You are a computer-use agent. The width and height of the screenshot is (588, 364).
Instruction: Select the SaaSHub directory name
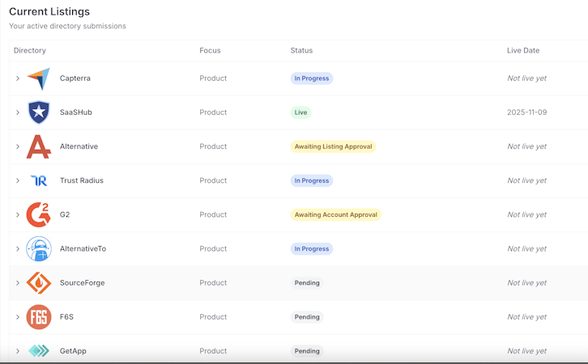point(76,112)
